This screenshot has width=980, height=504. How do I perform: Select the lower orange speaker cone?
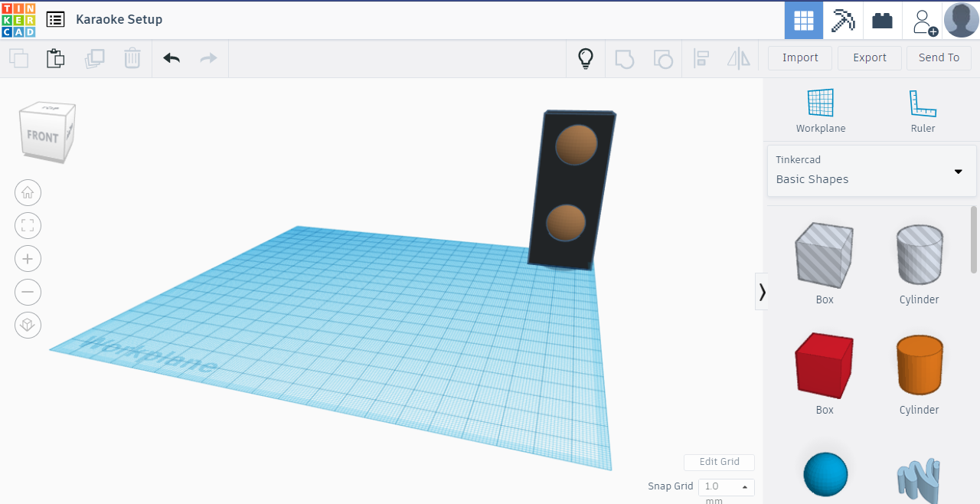click(x=567, y=223)
